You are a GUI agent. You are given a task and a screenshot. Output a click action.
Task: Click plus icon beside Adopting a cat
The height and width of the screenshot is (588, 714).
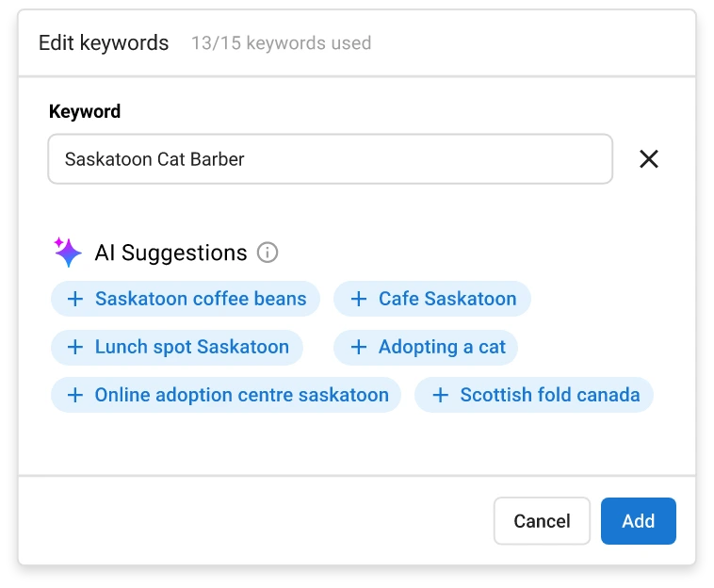pos(359,348)
